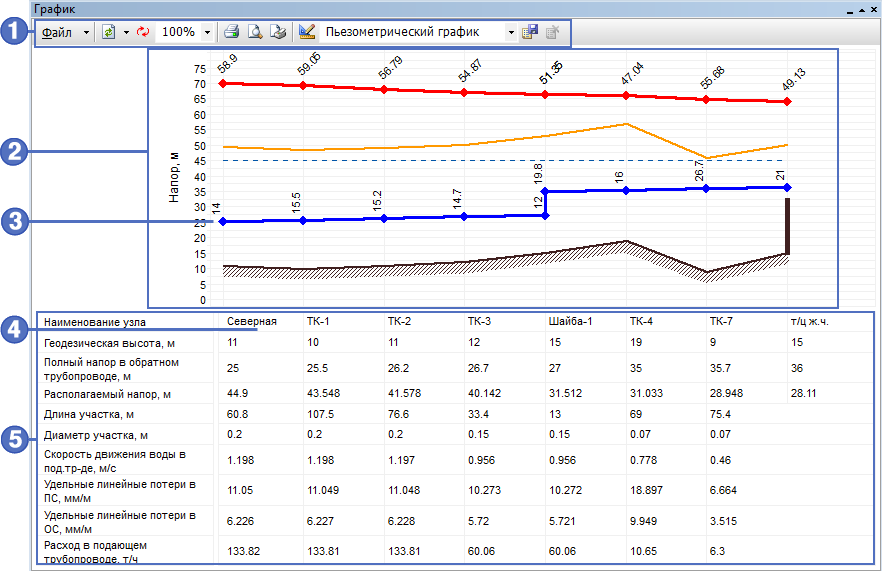Viewport: 882px width, 571px height.
Task: Select the Шайба-1 node column header
Action: click(572, 322)
